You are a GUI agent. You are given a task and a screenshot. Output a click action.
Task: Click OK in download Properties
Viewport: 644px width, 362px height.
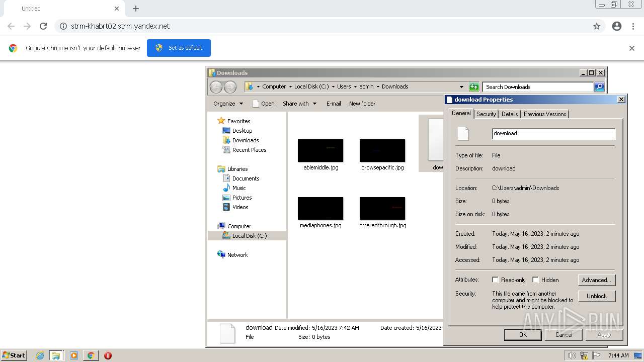523,335
